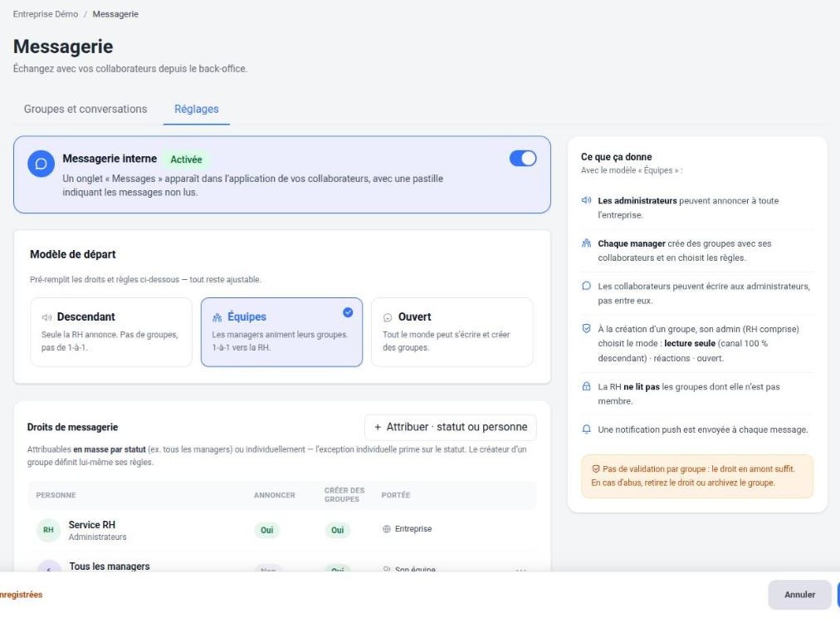Click the Oui badge under Annoncer for Service RH
Image resolution: width=840 pixels, height=618 pixels.
click(x=266, y=530)
